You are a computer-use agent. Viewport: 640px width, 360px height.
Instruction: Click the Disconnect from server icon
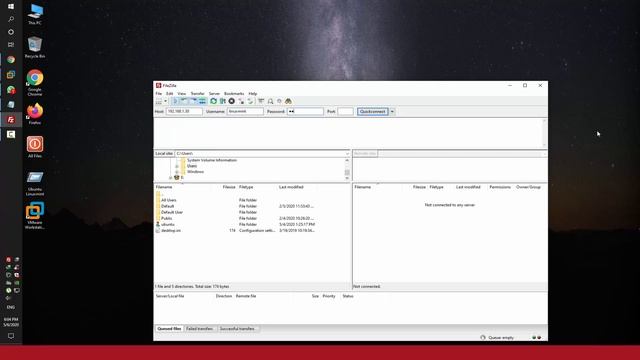(x=241, y=101)
